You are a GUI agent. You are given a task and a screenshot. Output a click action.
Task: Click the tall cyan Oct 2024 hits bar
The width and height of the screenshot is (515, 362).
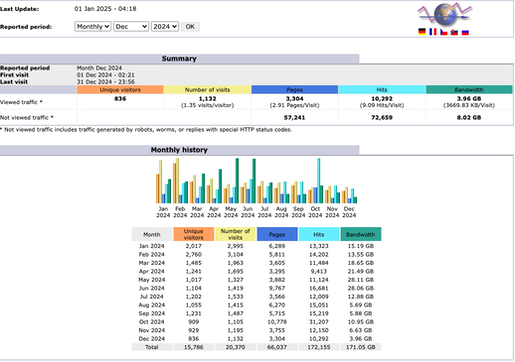(x=318, y=181)
